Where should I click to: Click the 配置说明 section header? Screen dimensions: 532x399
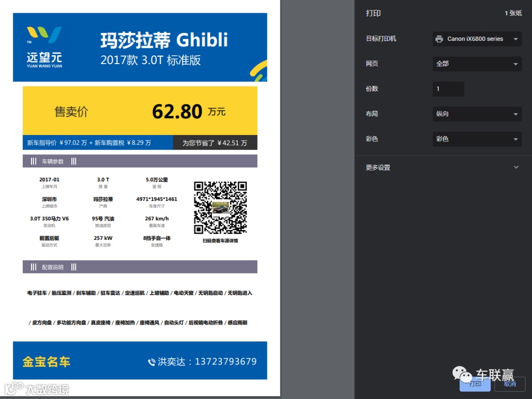140,267
